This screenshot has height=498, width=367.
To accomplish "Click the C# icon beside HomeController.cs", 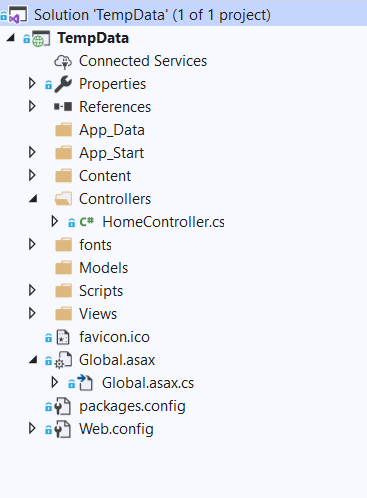I will tap(87, 222).
